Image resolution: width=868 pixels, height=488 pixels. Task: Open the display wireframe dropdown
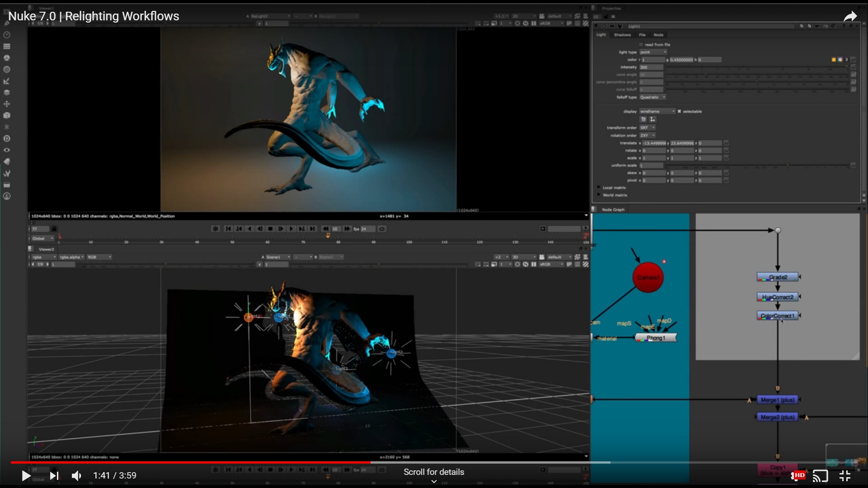[x=657, y=111]
